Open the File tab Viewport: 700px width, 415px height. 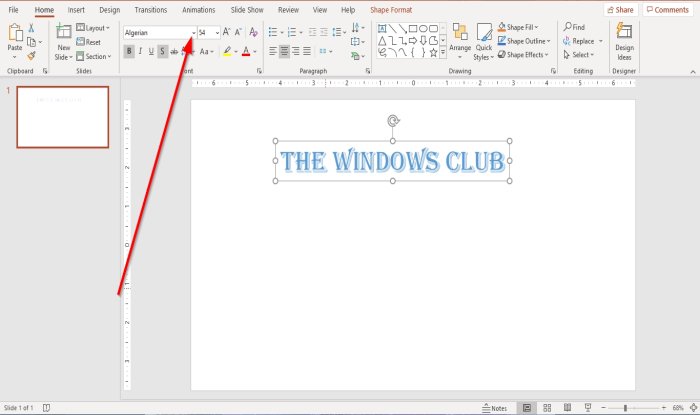tap(13, 10)
